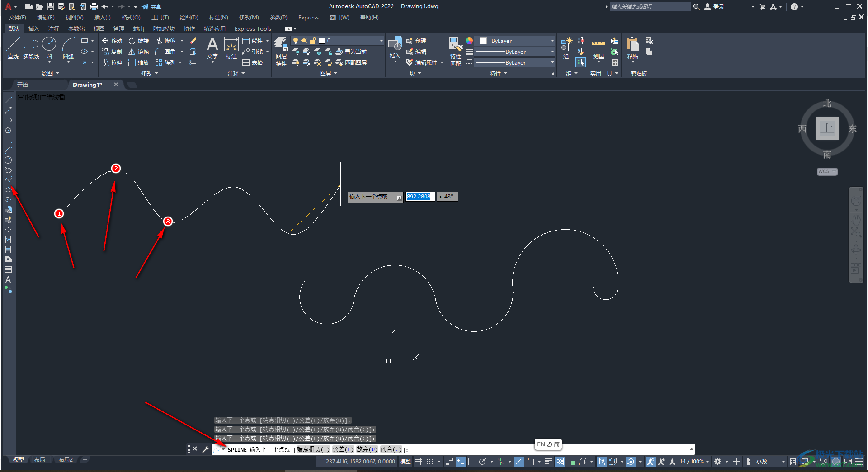
Task: Select the Polyline (多段线) ribbon tool
Action: [x=31, y=48]
